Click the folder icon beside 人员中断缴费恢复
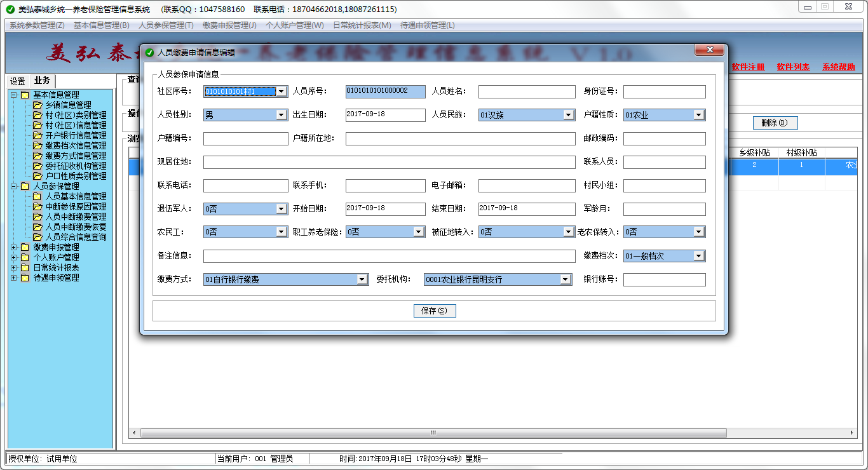The height and width of the screenshot is (470, 868). 37,227
